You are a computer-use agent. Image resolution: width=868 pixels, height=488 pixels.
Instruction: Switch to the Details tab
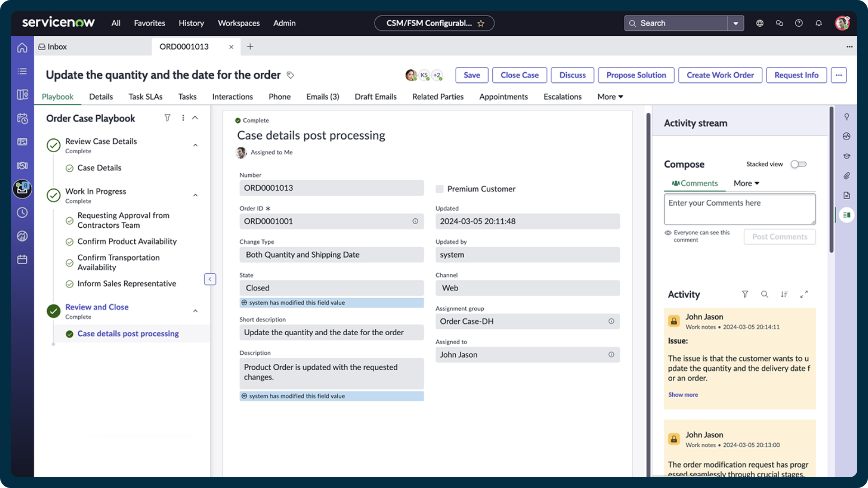tap(101, 97)
